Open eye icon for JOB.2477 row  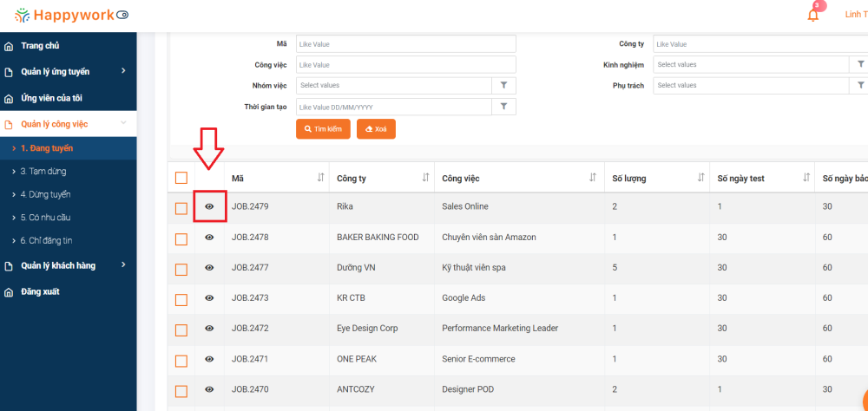click(209, 268)
